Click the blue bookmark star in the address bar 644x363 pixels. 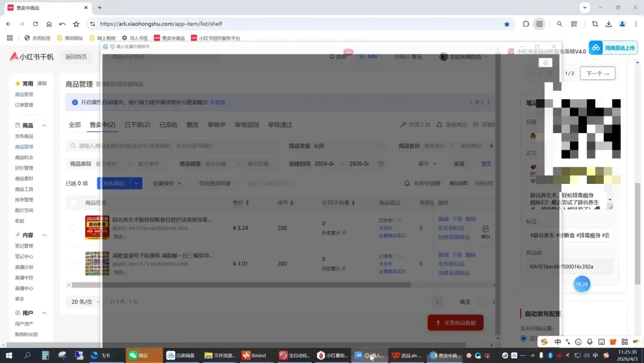[x=507, y=24]
